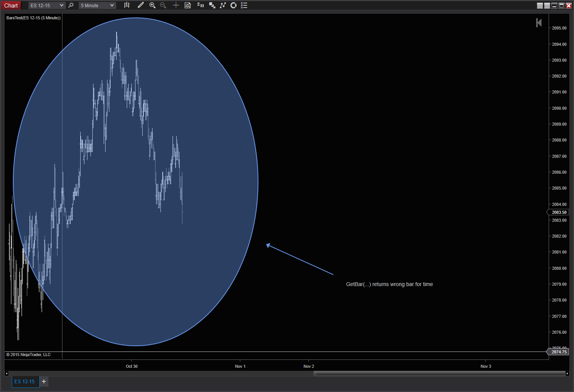Screen dimensions: 574x392
Task: Click the 2080.00 price axis label
Action: (x=559, y=268)
